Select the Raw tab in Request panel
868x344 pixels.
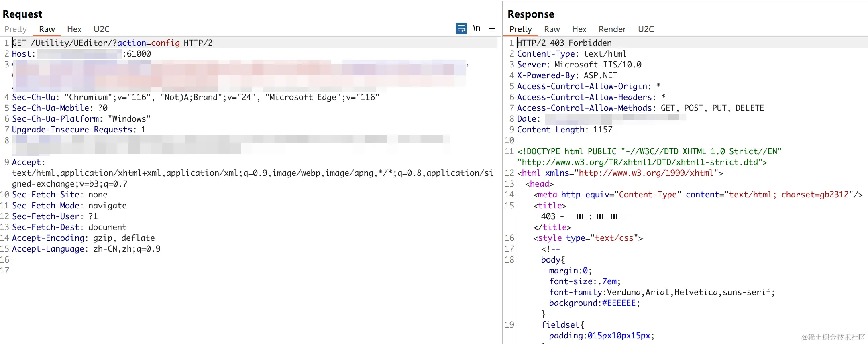(47, 29)
